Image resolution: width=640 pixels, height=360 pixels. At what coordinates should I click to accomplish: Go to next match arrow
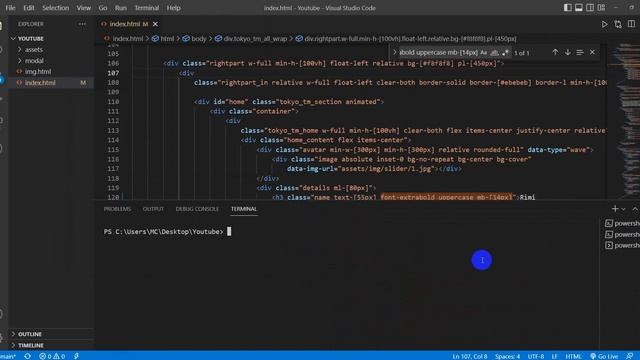[568, 52]
